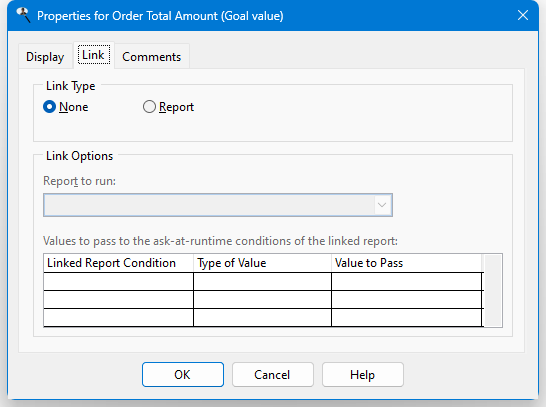Select the Link tab

[x=93, y=55]
